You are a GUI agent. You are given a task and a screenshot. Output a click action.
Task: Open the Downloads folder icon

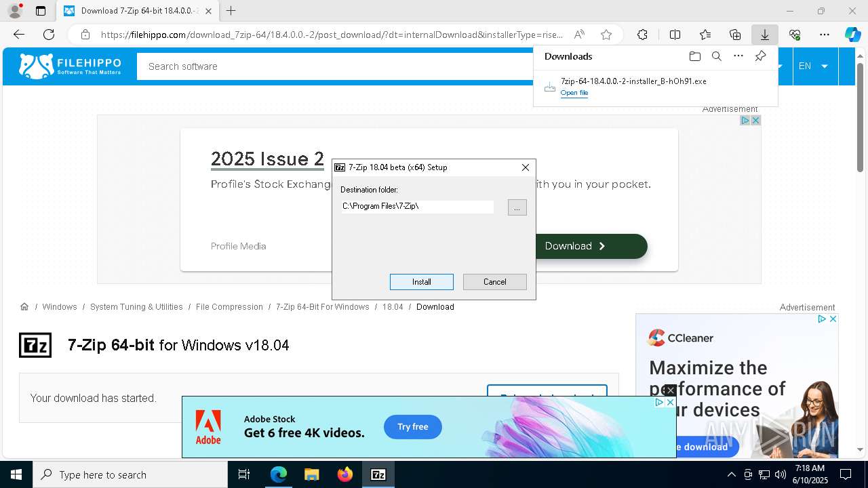point(694,56)
